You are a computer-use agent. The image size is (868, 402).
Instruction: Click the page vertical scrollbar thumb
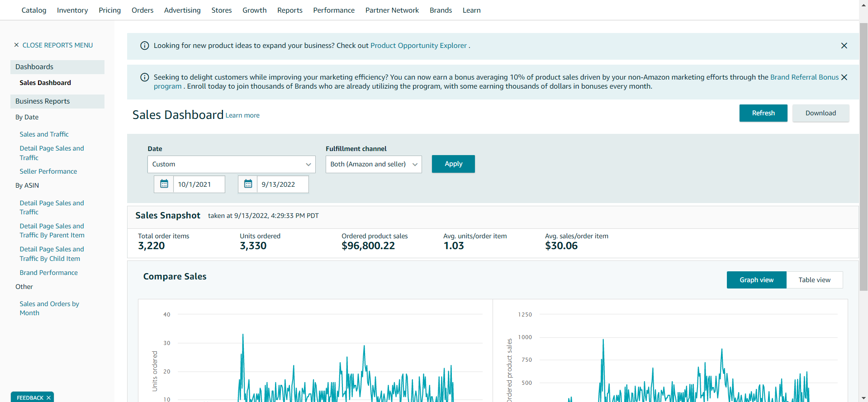point(863,156)
